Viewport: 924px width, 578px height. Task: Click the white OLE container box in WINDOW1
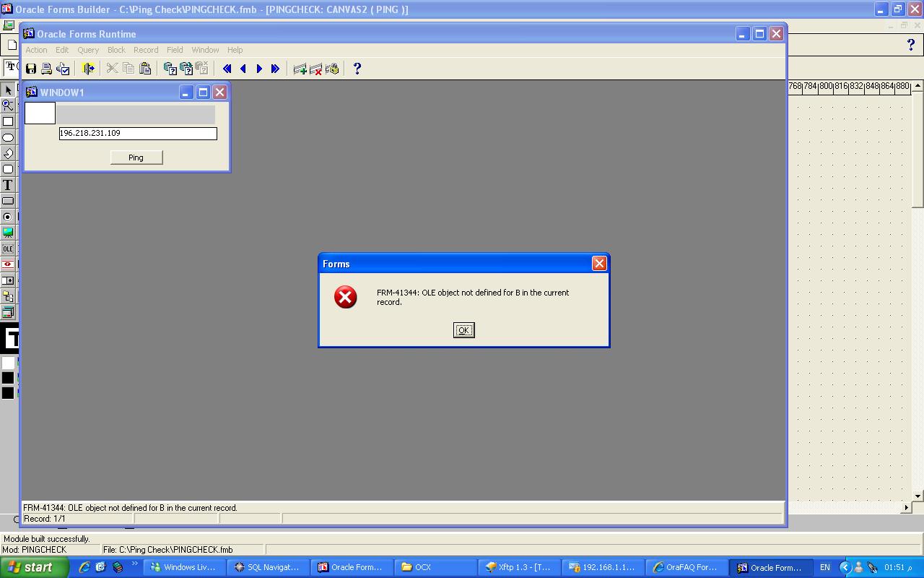[40, 113]
